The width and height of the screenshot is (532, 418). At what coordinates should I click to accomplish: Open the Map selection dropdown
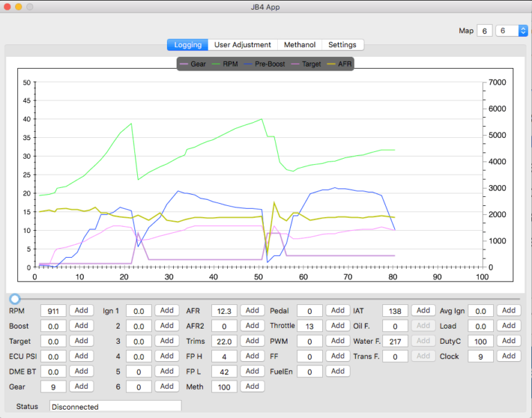coord(513,31)
